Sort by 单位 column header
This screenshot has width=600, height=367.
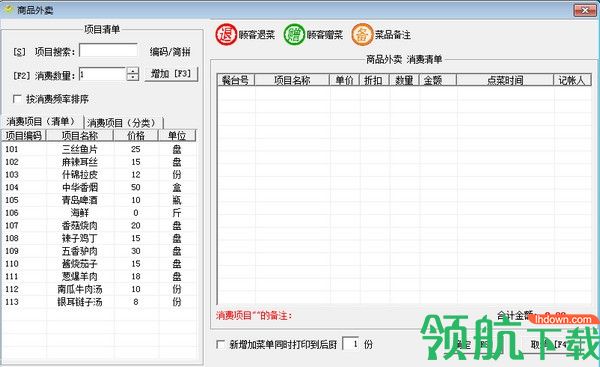click(x=177, y=135)
